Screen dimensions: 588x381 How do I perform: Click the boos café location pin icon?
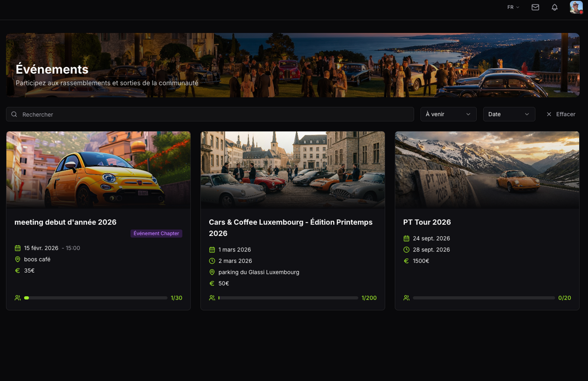(x=18, y=259)
